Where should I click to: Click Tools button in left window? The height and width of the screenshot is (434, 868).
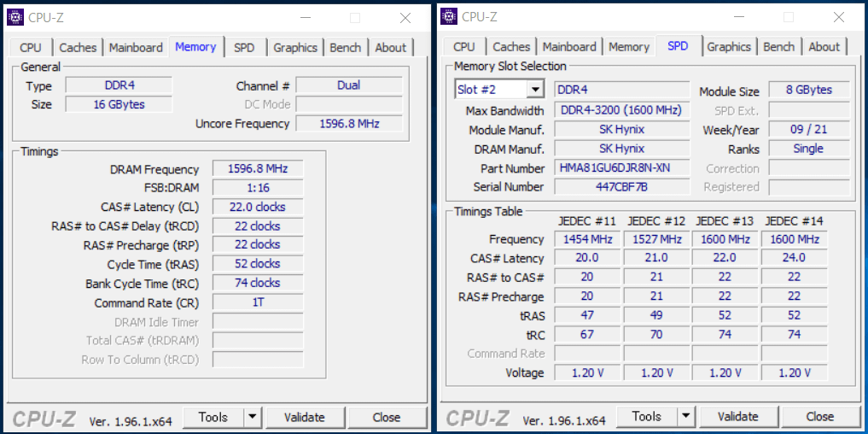(213, 417)
